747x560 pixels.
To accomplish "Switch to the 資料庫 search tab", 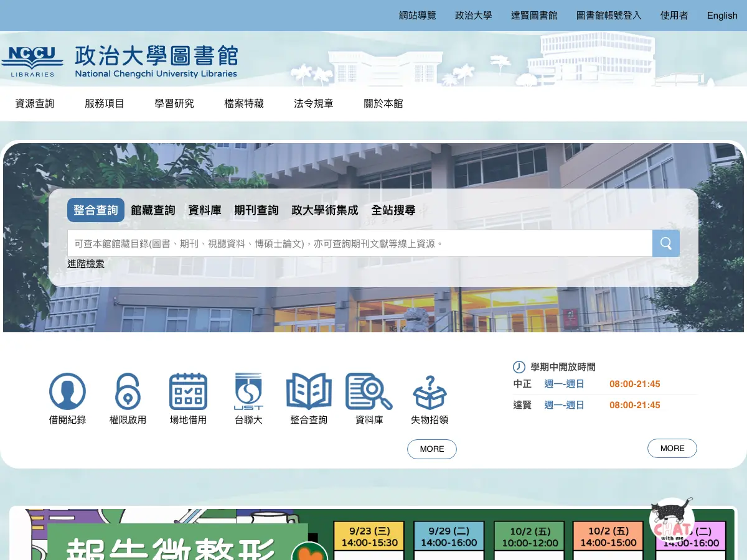I will click(205, 210).
